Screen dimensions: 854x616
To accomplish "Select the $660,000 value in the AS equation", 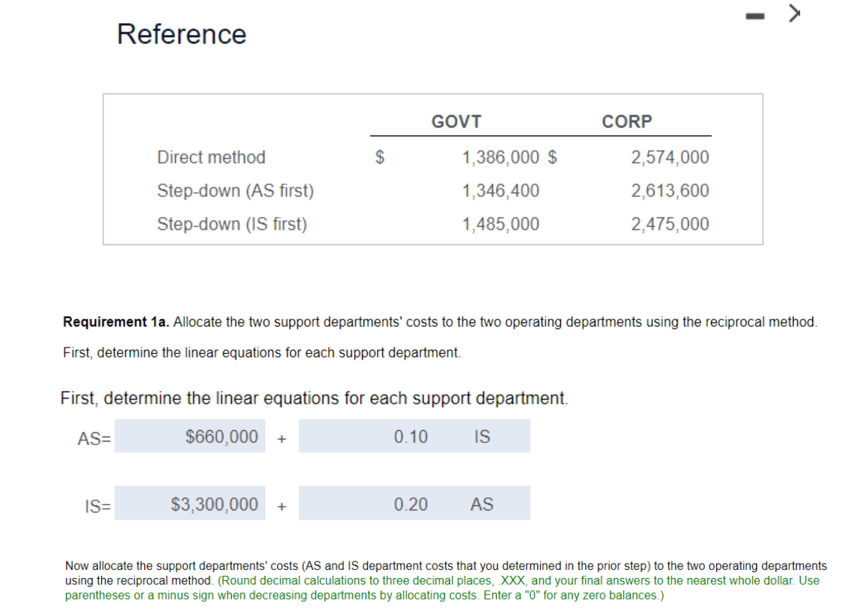I will (190, 436).
